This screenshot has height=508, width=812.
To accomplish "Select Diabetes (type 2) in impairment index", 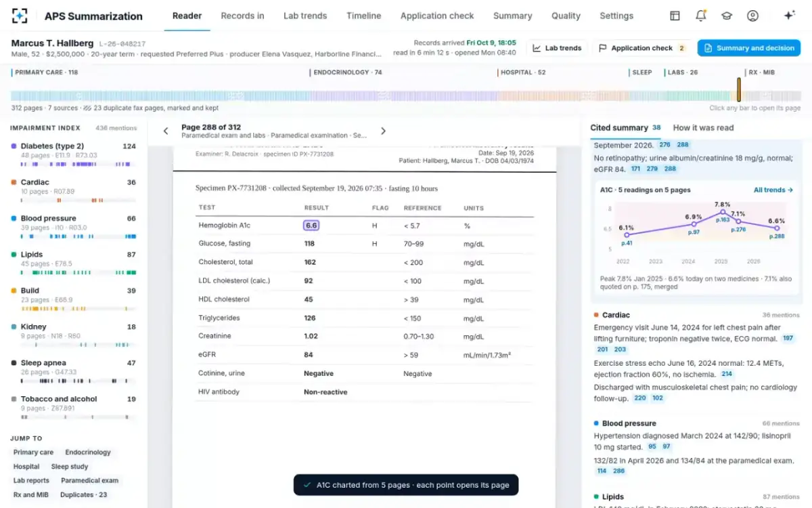I will tap(73, 155).
